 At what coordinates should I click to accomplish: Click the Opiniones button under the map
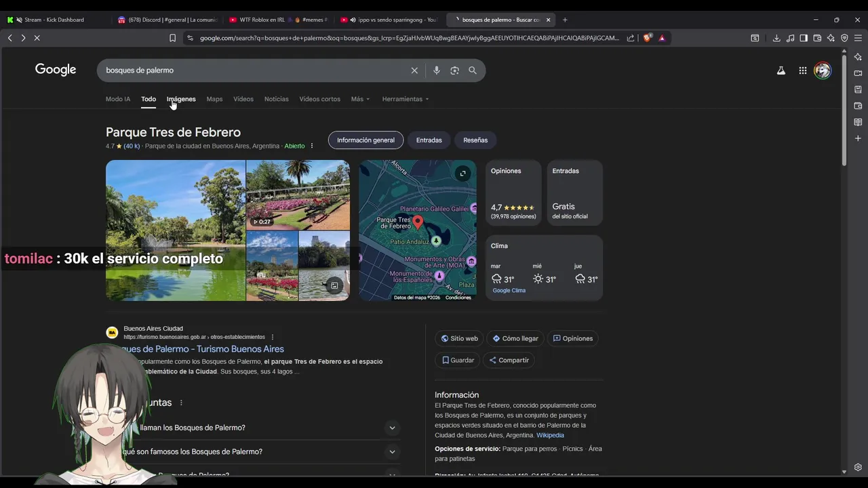[573, 338]
